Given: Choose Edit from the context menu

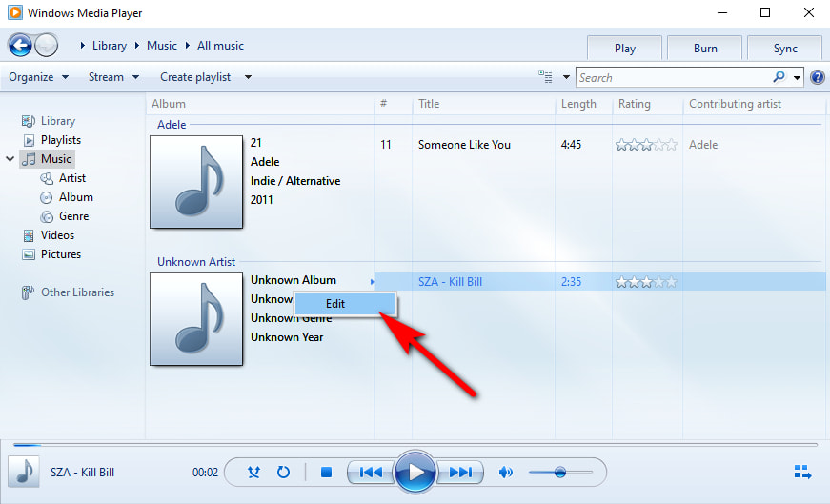Looking at the screenshot, I should coord(345,304).
